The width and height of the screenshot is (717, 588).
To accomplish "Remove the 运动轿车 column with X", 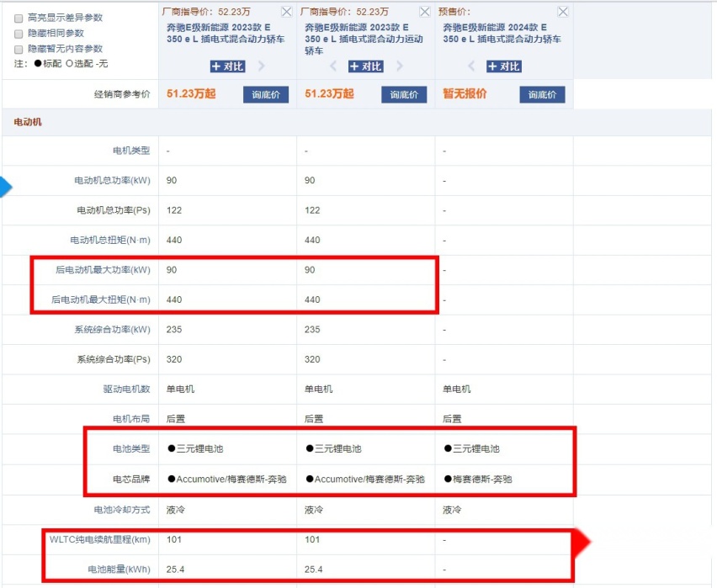I will click(425, 12).
